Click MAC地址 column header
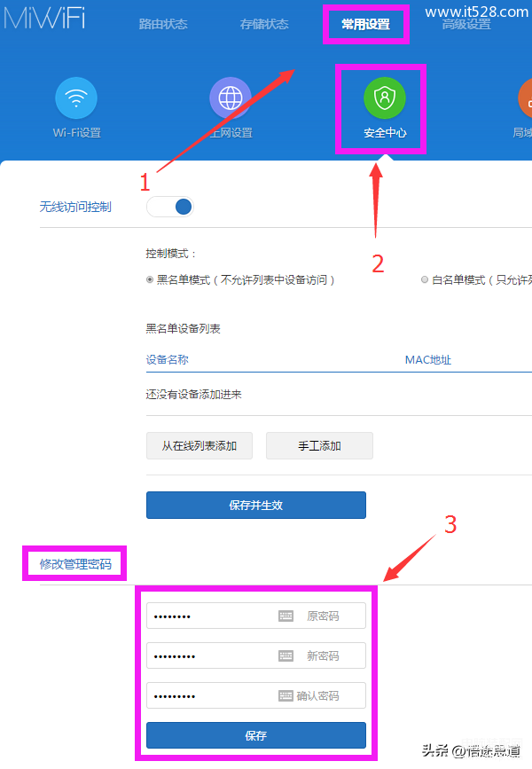This screenshot has width=532, height=769. pyautogui.click(x=428, y=360)
